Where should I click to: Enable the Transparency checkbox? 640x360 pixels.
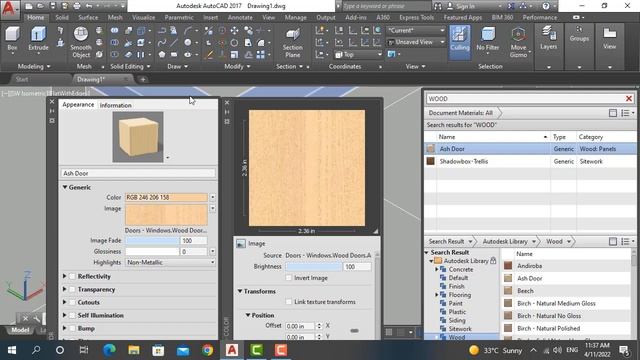point(72,289)
